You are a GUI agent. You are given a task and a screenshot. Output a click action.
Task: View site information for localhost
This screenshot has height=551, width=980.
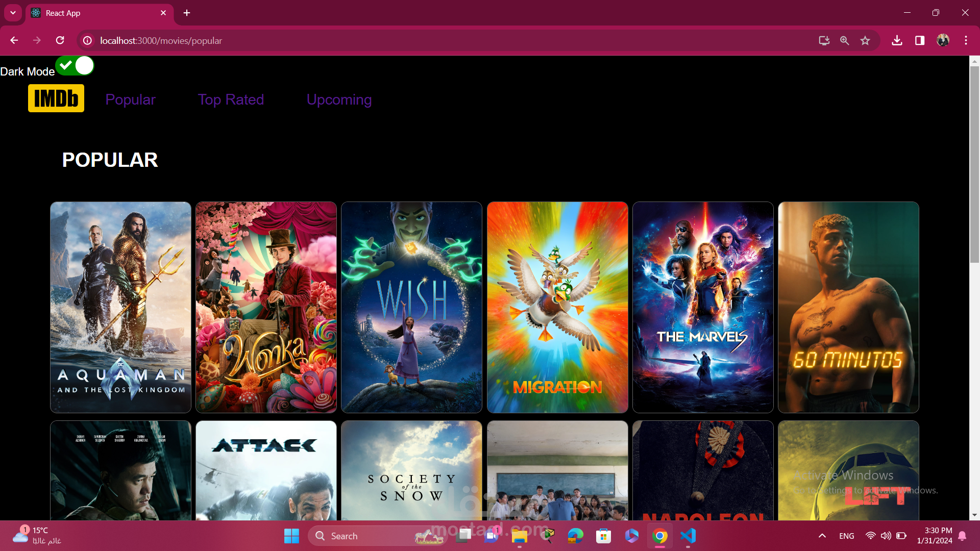(x=88, y=40)
